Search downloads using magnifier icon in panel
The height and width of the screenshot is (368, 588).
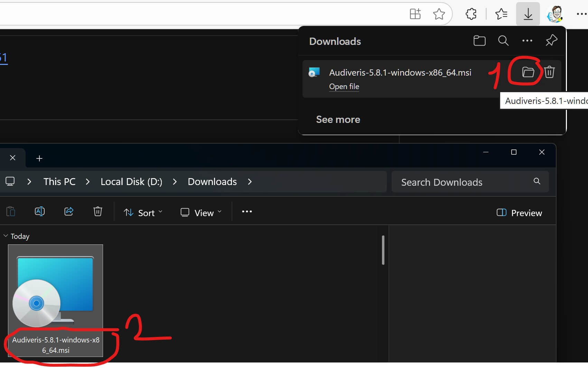(503, 41)
